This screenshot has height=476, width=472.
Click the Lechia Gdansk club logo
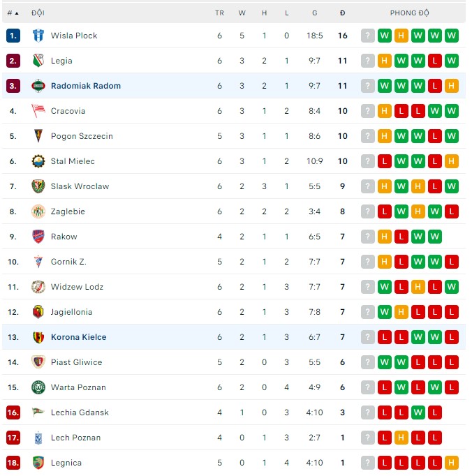pyautogui.click(x=38, y=412)
